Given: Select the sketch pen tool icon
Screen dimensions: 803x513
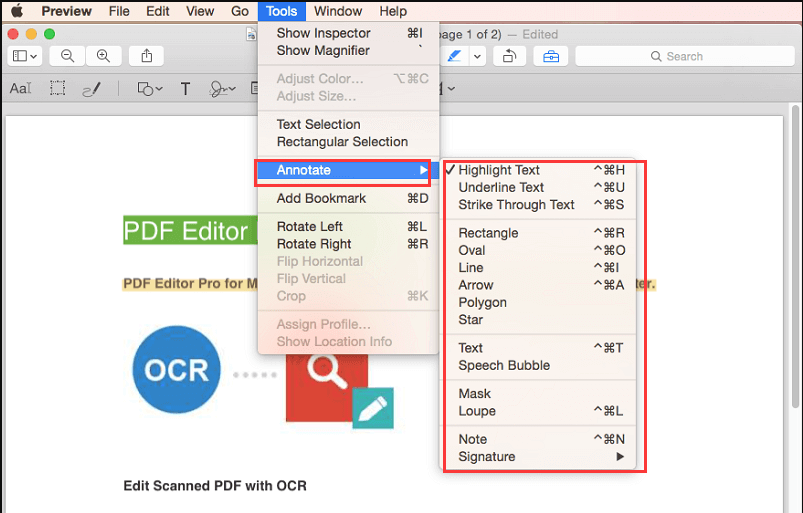Looking at the screenshot, I should 91,89.
